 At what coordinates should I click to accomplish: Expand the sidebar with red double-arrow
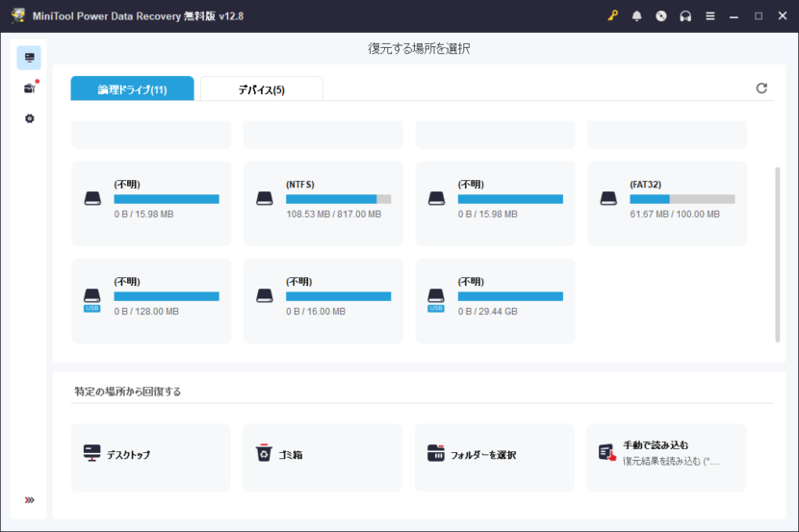pos(29,500)
